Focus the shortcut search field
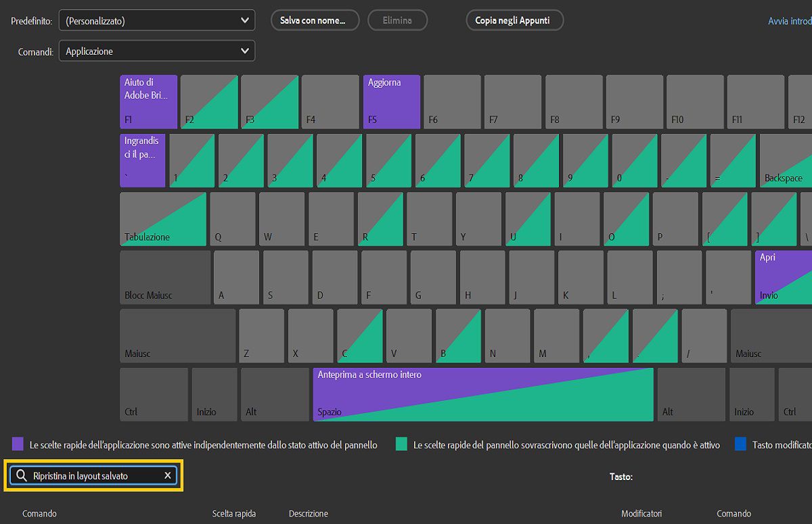812x524 pixels. pyautogui.click(x=93, y=476)
